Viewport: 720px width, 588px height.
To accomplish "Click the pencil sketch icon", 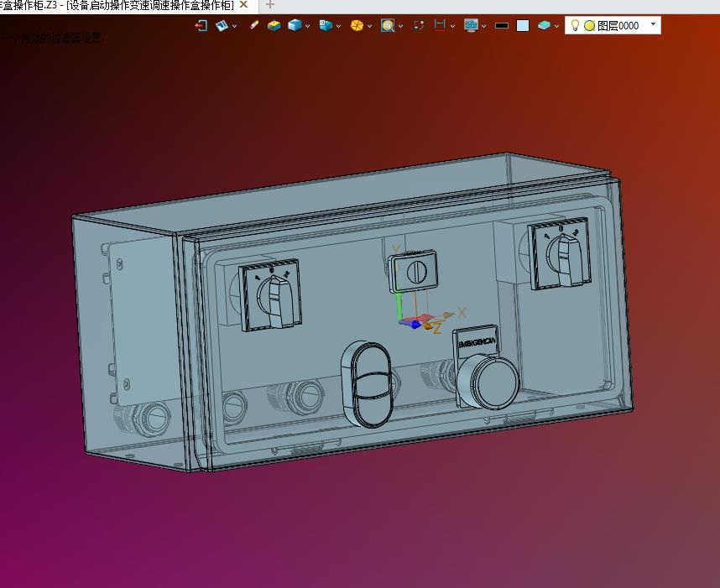I will coord(253,25).
